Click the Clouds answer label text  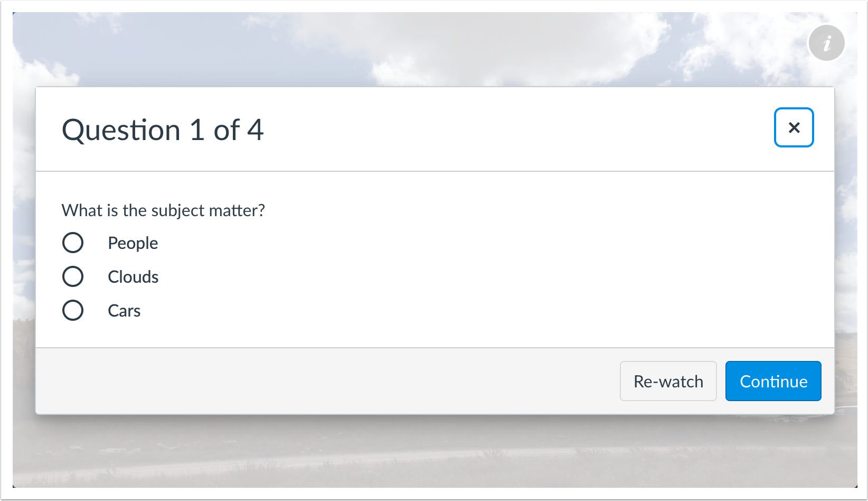[x=133, y=276]
